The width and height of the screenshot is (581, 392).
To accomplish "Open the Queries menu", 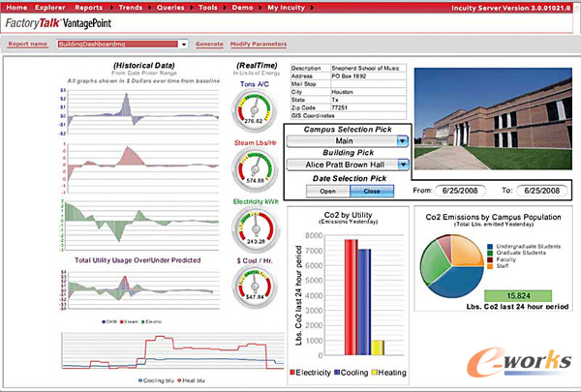I will [170, 8].
